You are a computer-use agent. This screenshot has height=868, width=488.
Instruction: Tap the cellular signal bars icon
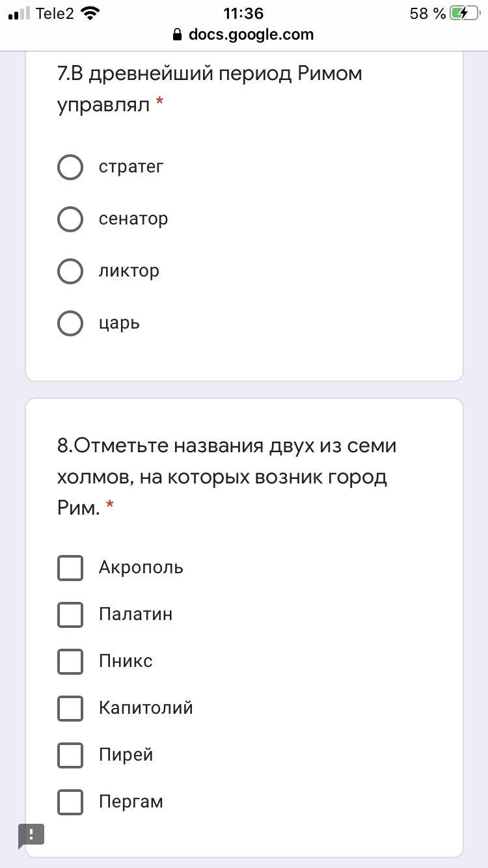(x=19, y=14)
